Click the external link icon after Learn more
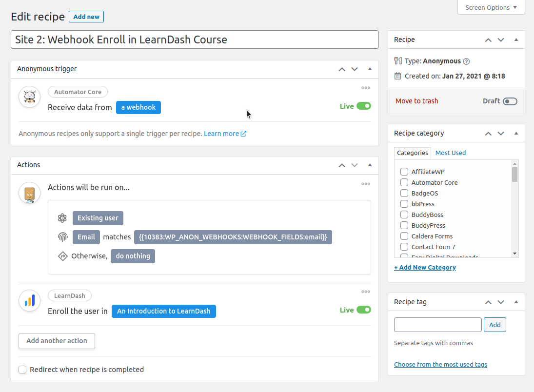Image resolution: width=534 pixels, height=392 pixels. pyautogui.click(x=243, y=134)
